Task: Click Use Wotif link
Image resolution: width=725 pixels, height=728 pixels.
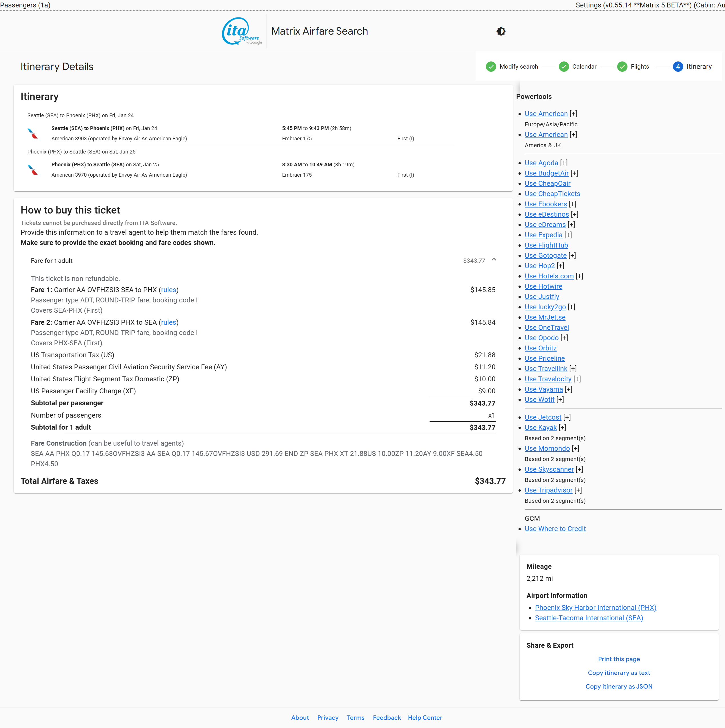Action: 539,399
